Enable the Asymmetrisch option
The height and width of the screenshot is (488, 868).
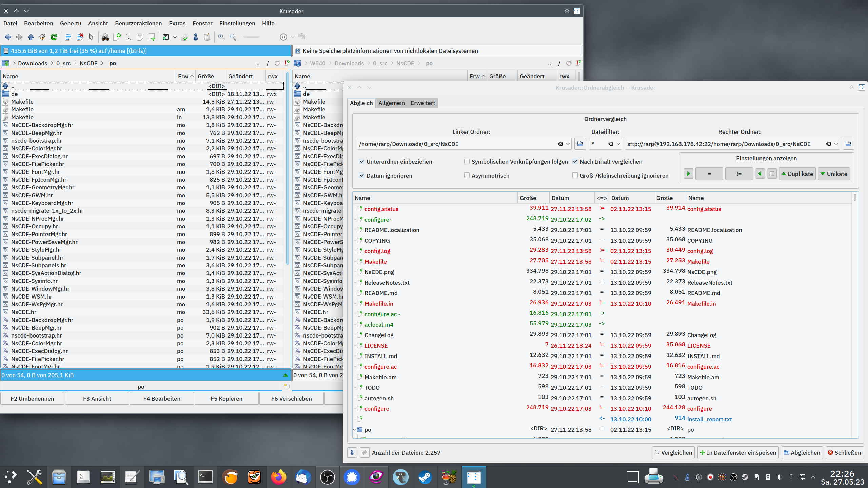467,176
